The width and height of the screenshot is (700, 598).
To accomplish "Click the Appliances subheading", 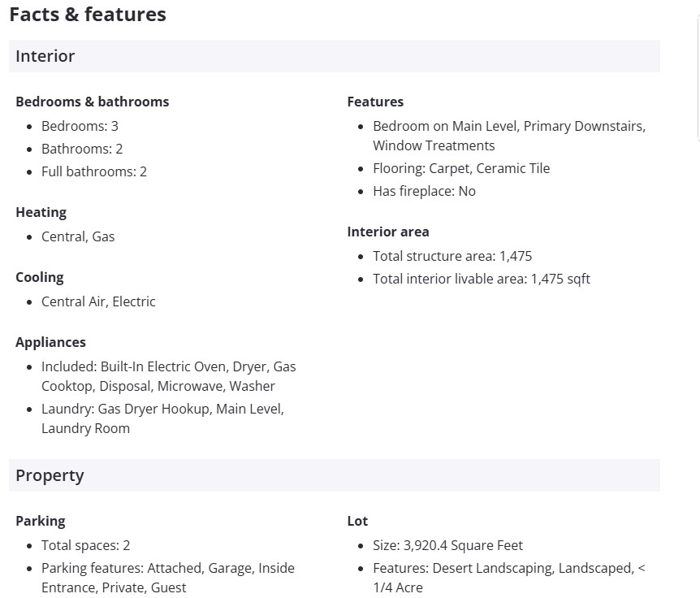I will tap(50, 342).
